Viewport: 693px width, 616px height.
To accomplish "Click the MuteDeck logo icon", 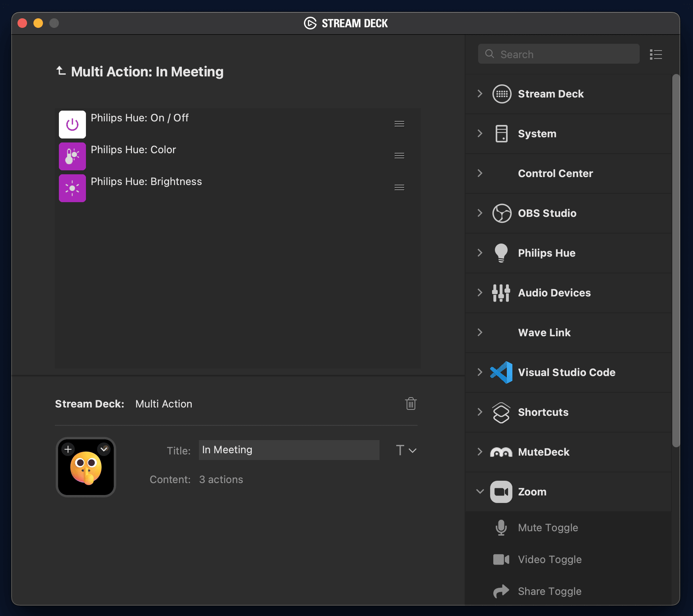I will point(501,452).
